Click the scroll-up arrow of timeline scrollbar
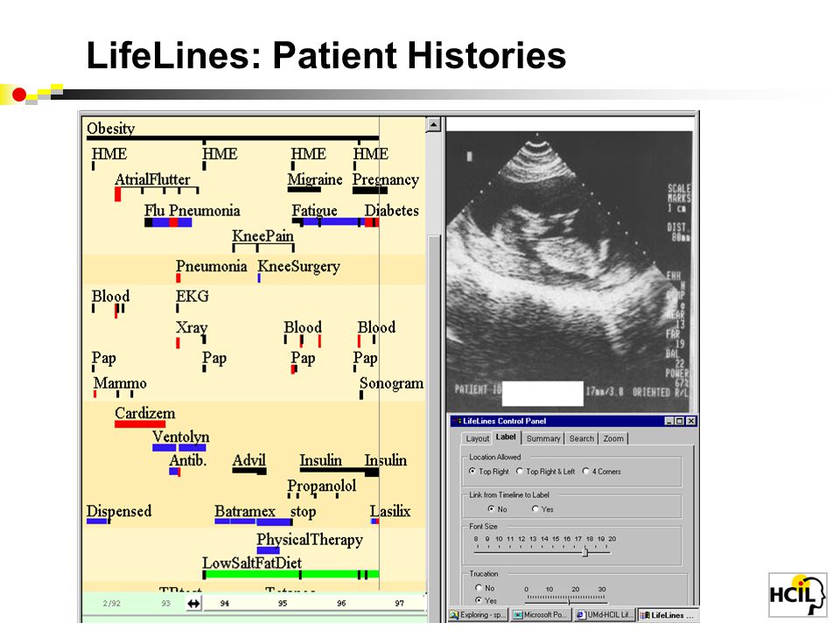 (433, 125)
